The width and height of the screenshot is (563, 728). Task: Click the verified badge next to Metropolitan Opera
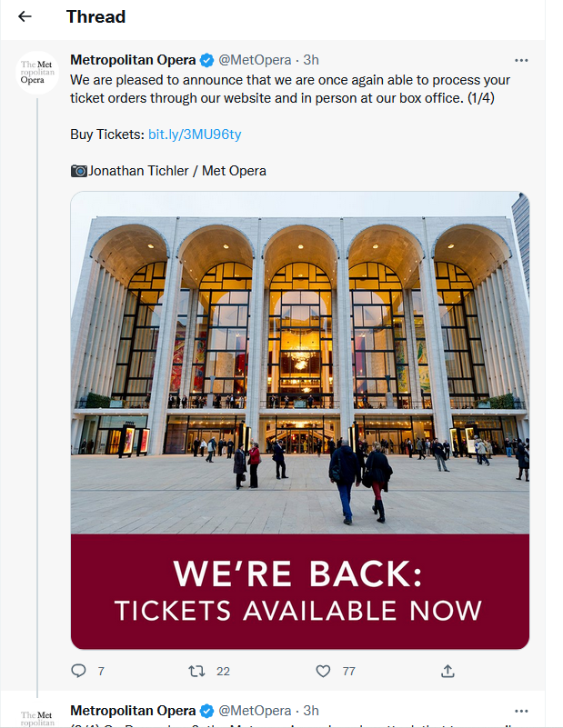206,60
